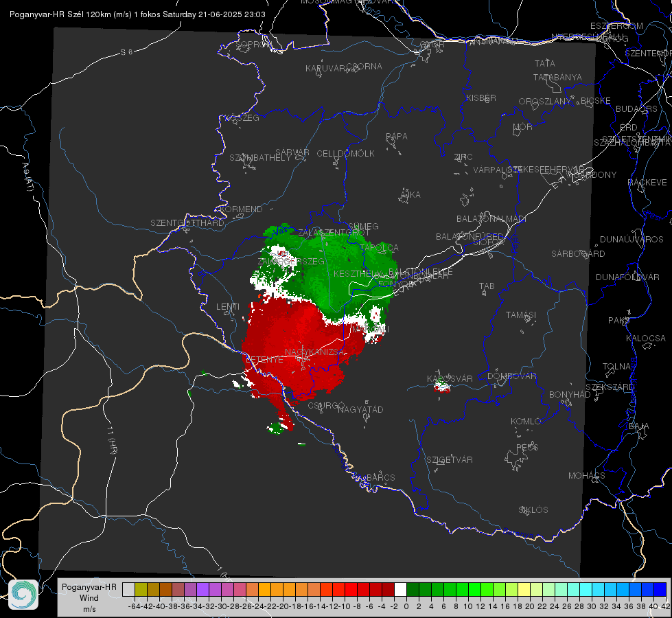The height and width of the screenshot is (618, 672).
Task: Select the dark green swatch between 0 and 2
Action: [413, 589]
